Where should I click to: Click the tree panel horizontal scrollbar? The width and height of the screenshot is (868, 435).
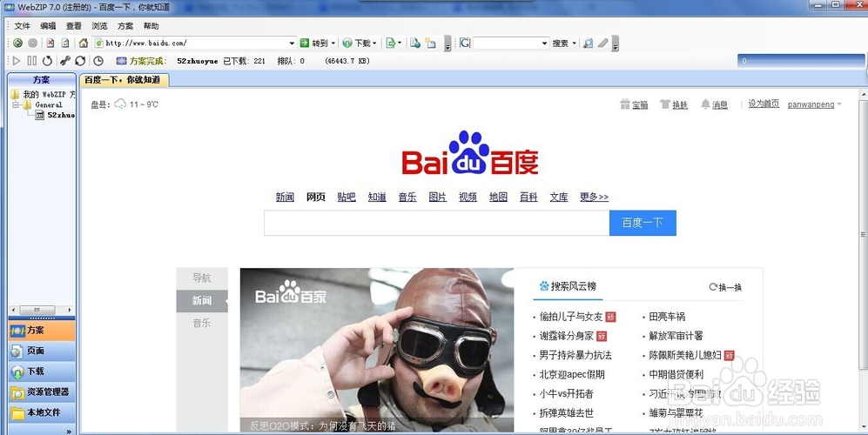42,310
